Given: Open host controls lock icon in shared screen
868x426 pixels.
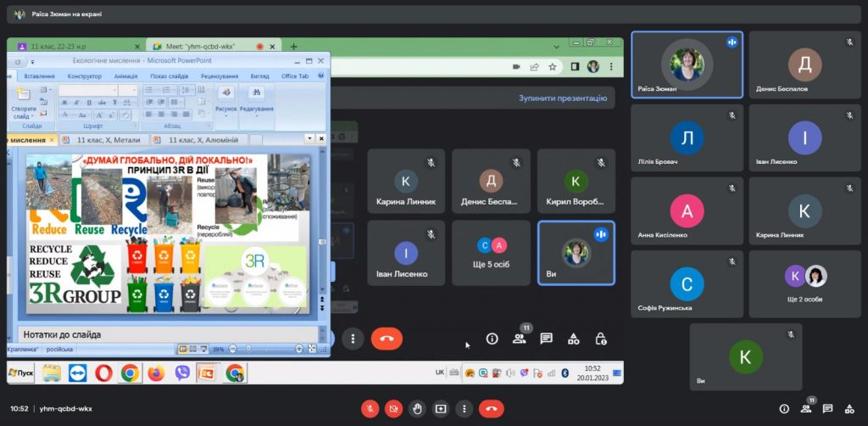Looking at the screenshot, I should (601, 339).
